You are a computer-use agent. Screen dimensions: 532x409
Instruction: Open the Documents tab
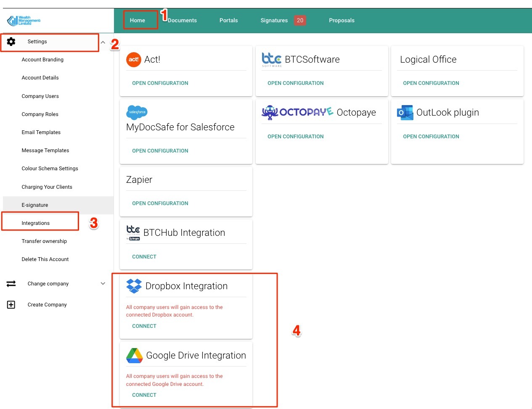(182, 20)
